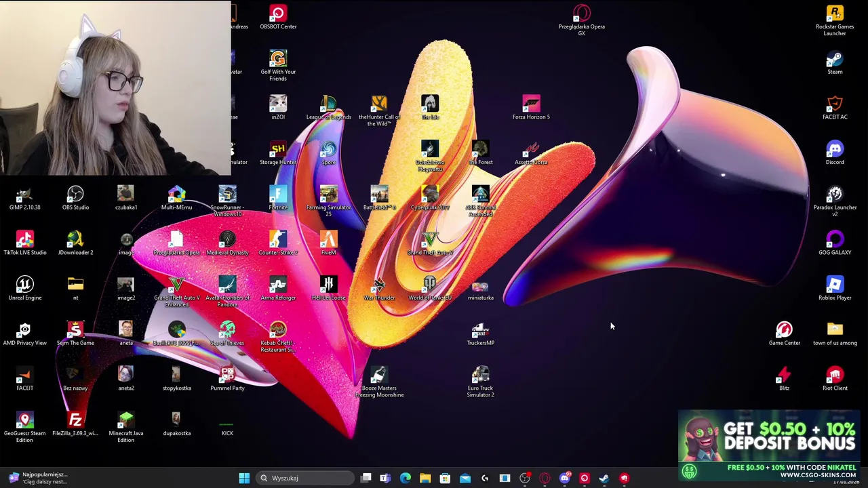Open the inZOI game shortcut

pos(278,108)
